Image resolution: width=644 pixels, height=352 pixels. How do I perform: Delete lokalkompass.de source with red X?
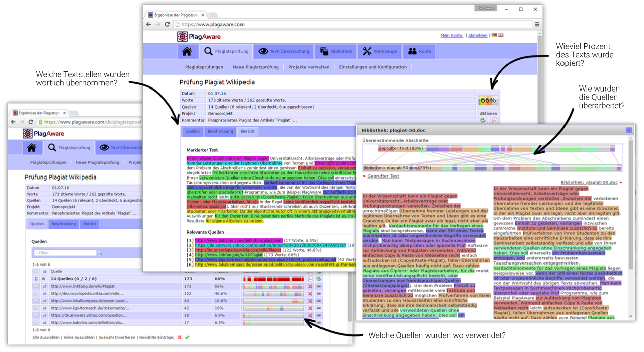[310, 301]
